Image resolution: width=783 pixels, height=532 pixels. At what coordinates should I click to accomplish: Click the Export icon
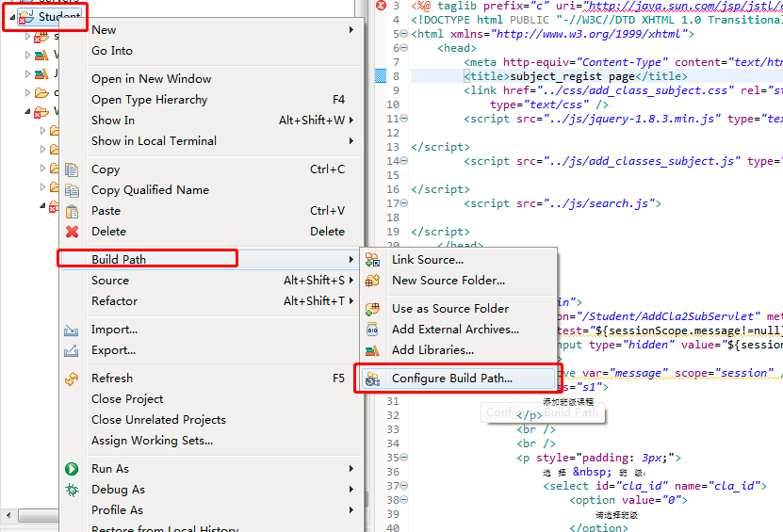point(71,351)
